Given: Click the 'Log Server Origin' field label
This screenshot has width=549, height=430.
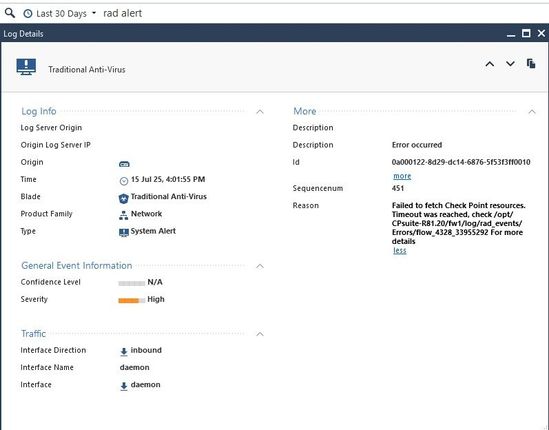Looking at the screenshot, I should [x=51, y=128].
